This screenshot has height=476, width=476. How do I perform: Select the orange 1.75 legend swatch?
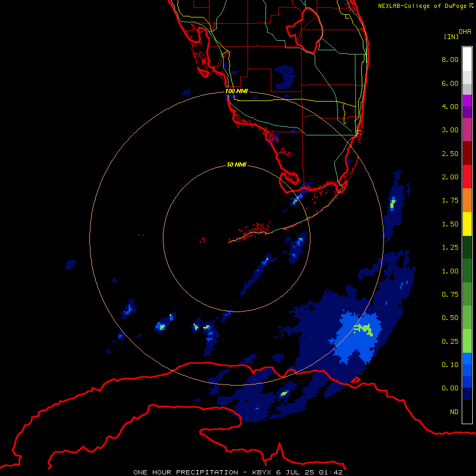coord(467,200)
